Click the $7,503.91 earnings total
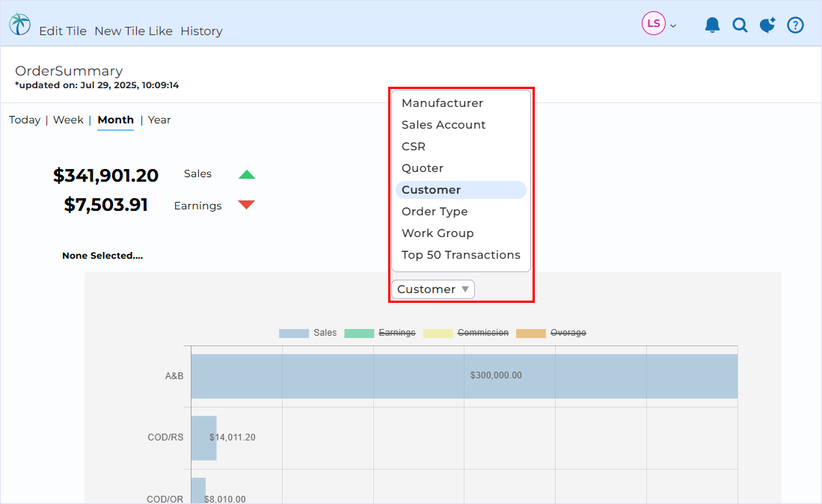 (106, 205)
